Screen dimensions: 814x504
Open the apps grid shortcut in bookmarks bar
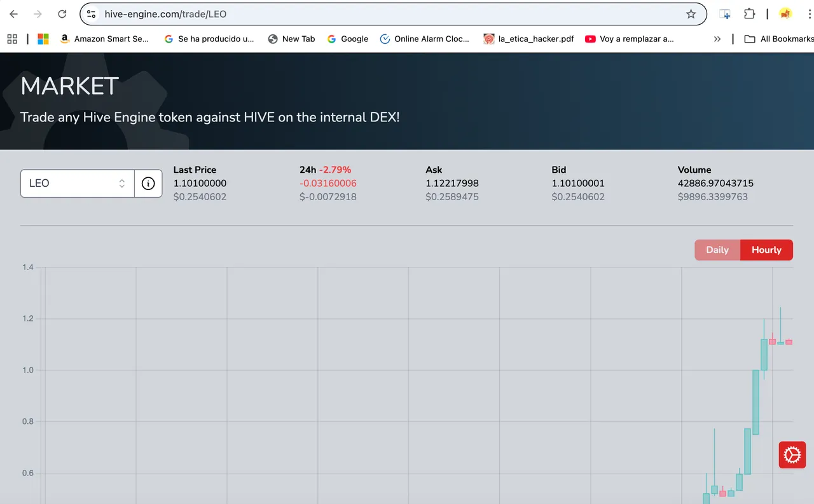[x=12, y=39]
